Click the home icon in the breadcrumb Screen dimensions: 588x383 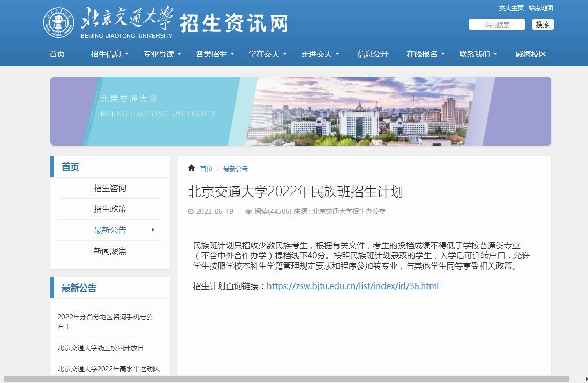191,168
